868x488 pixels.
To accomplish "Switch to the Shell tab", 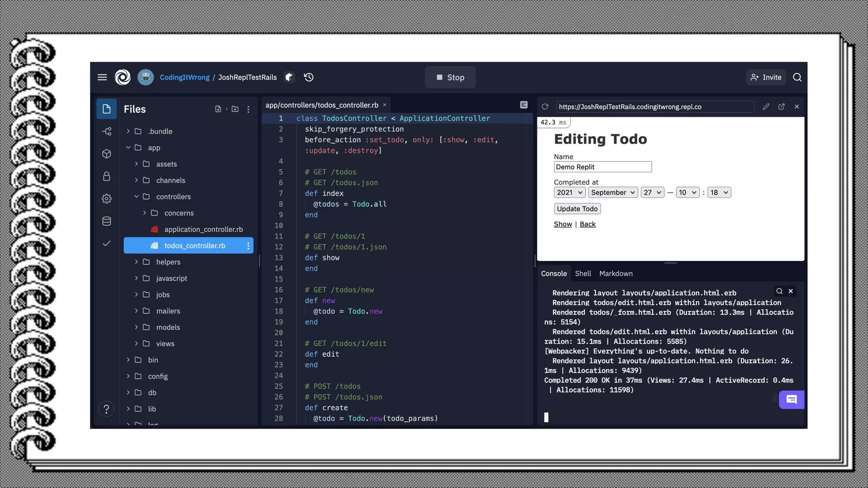I will click(583, 274).
